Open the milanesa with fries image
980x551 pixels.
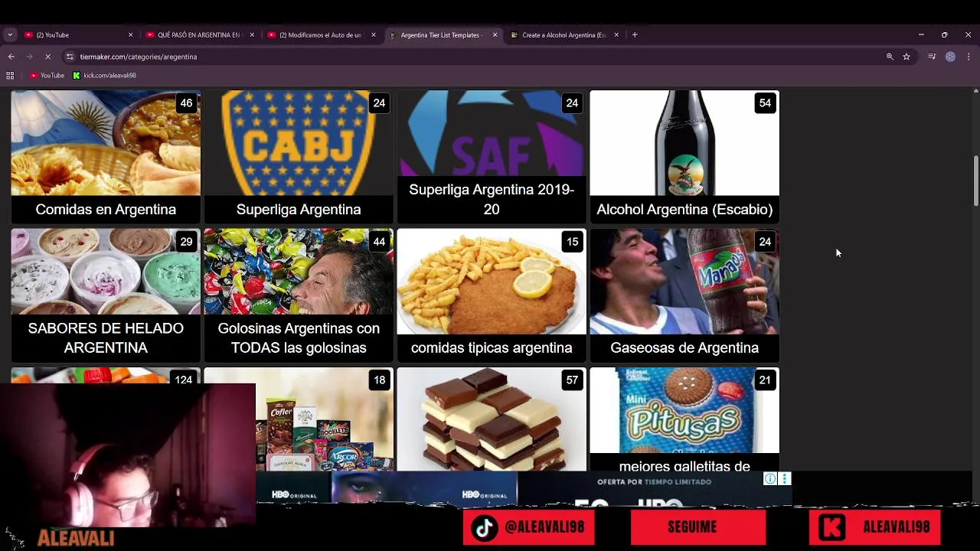tap(492, 281)
